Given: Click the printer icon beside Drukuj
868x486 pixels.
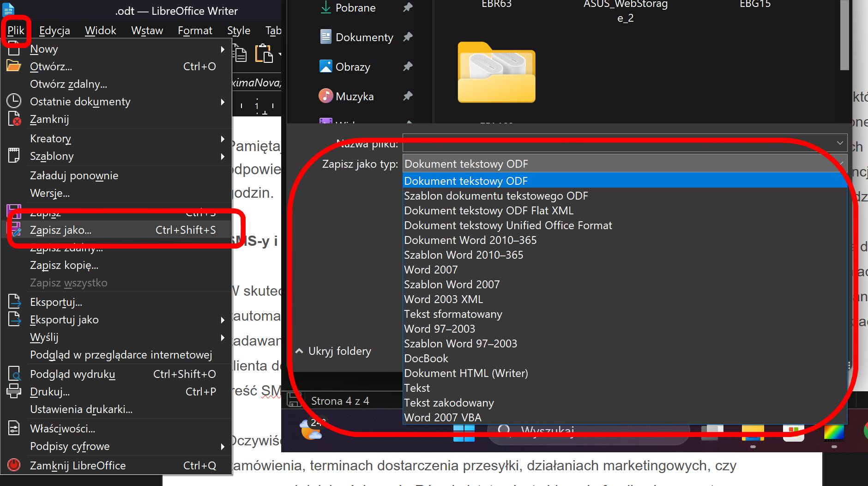Looking at the screenshot, I should click(x=14, y=391).
